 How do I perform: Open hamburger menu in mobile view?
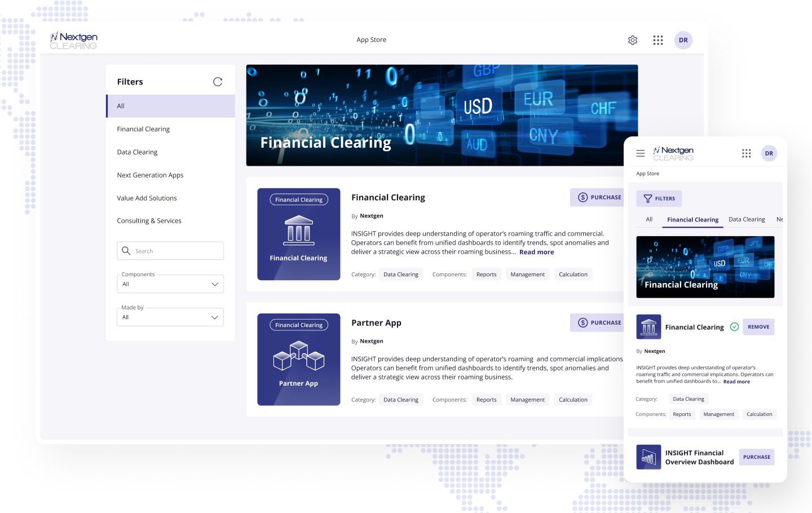coord(641,153)
